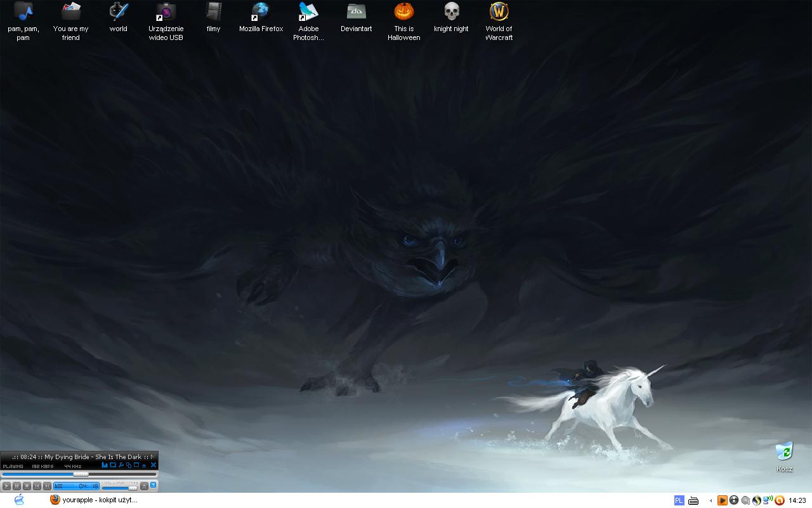Open the Deviantart folder icon
Screen dimensions: 812x508
click(357, 17)
